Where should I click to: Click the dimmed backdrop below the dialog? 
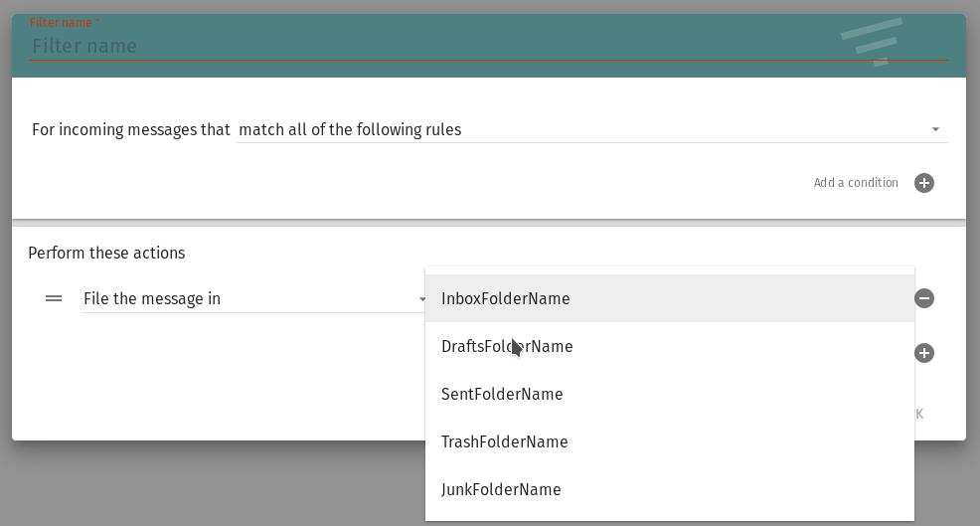[x=199, y=487]
